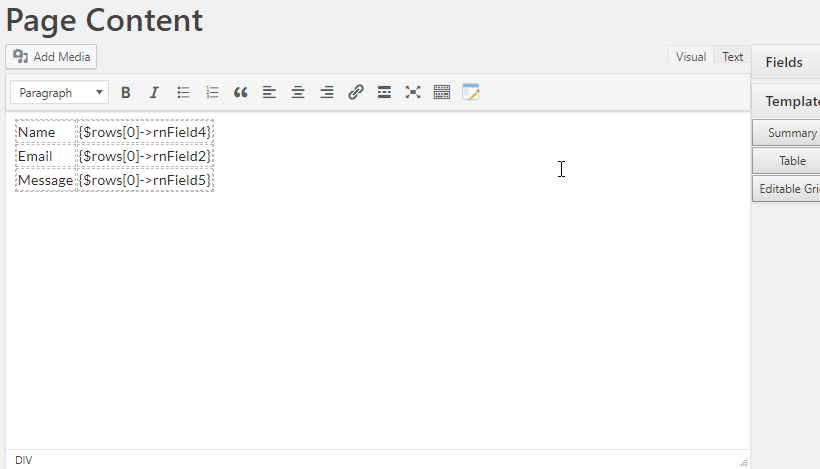Insert a Read More tag

point(384,93)
